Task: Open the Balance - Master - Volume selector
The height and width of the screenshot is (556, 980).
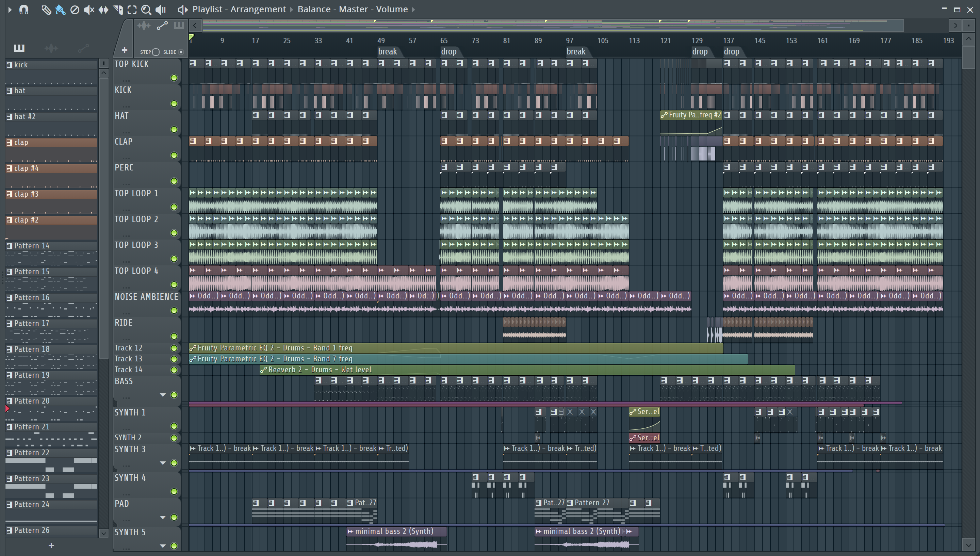Action: point(353,9)
